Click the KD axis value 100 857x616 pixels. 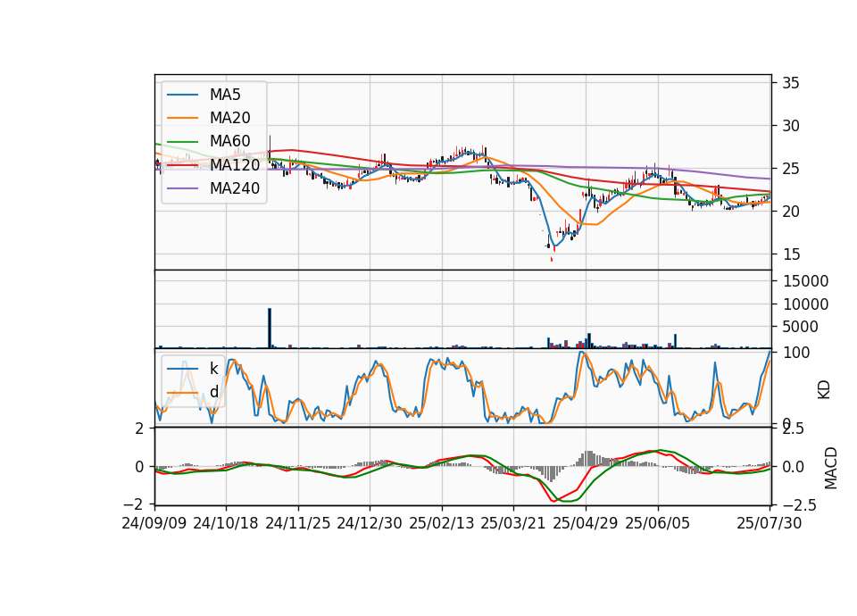[x=796, y=353]
